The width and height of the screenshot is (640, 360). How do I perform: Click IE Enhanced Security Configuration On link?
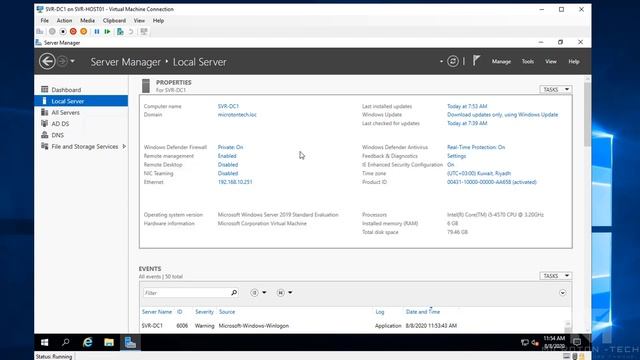pos(451,164)
